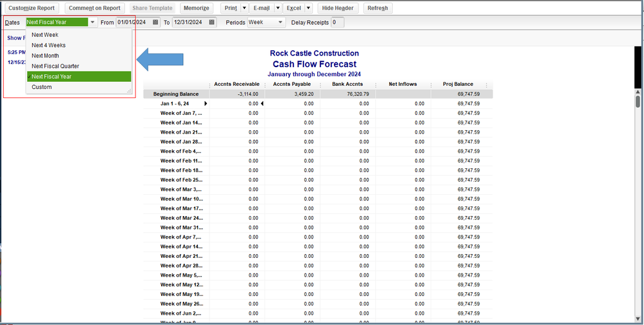Click the Week of Mar 24 row label
Image resolution: width=644 pixels, height=325 pixels.
181,218
